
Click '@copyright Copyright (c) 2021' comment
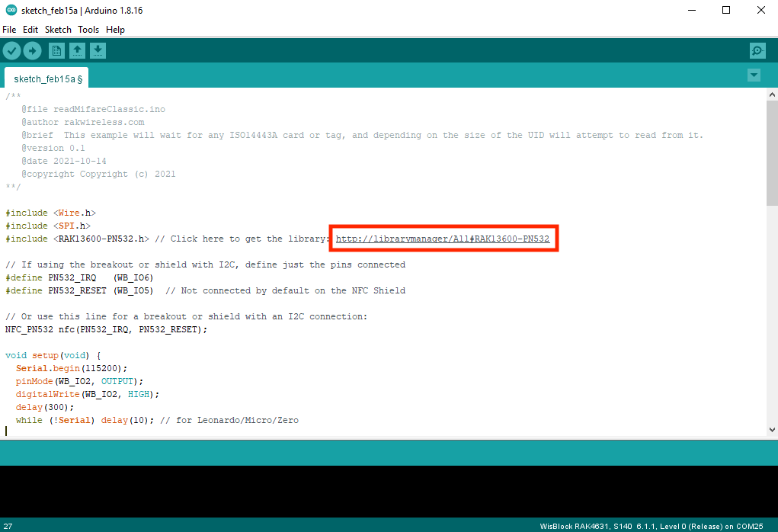[98, 174]
